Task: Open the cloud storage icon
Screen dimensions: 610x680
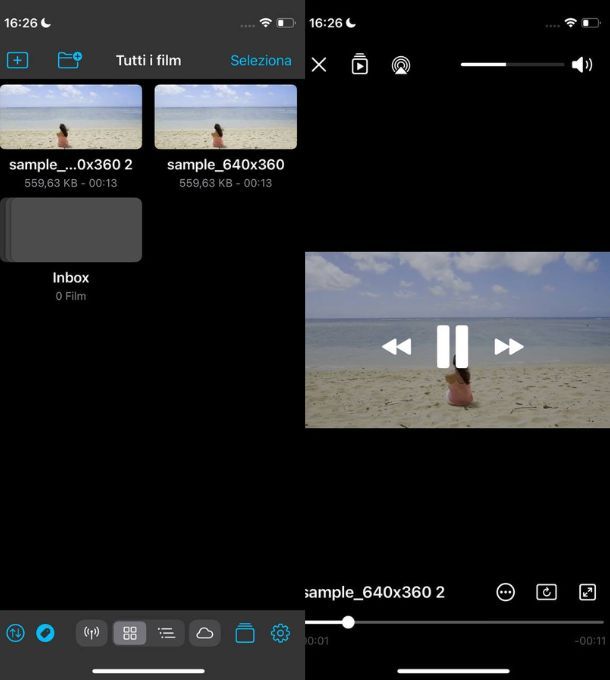Action: point(204,633)
